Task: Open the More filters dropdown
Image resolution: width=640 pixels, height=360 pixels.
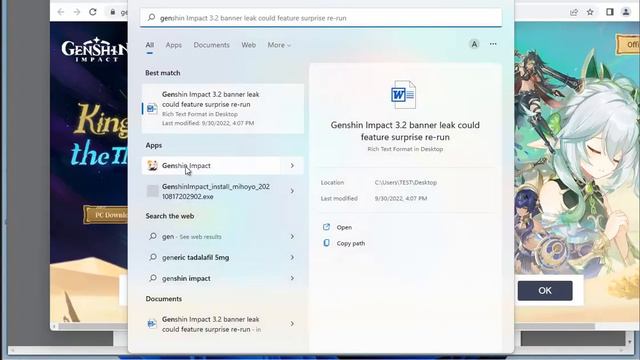Action: (x=279, y=45)
